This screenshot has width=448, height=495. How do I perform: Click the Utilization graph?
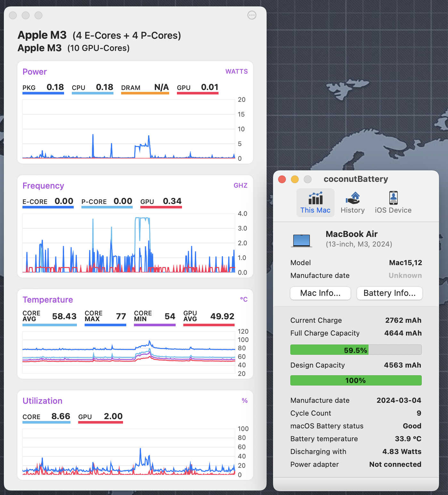point(129,452)
